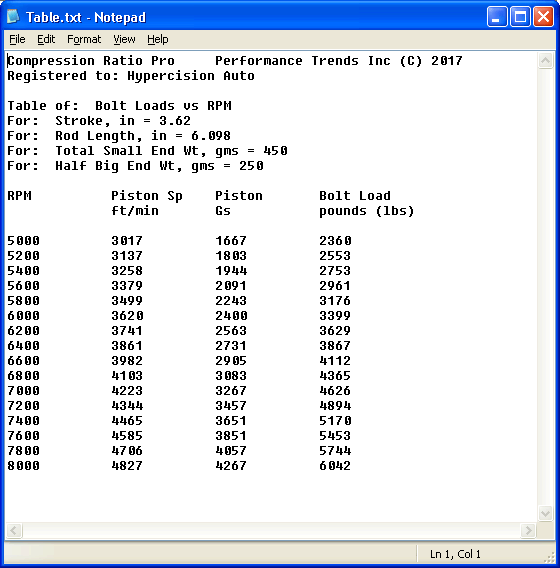Click the horizontal scrollbar left arrow
Screen dimensions: 560x568
tap(14, 531)
